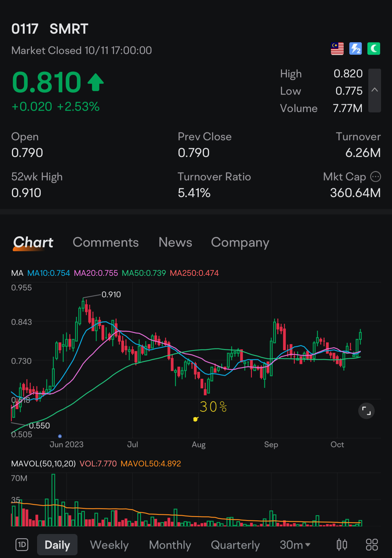Image resolution: width=392 pixels, height=558 pixels.
Task: Tap the MAVOL50:4.892 value
Action: [151, 464]
